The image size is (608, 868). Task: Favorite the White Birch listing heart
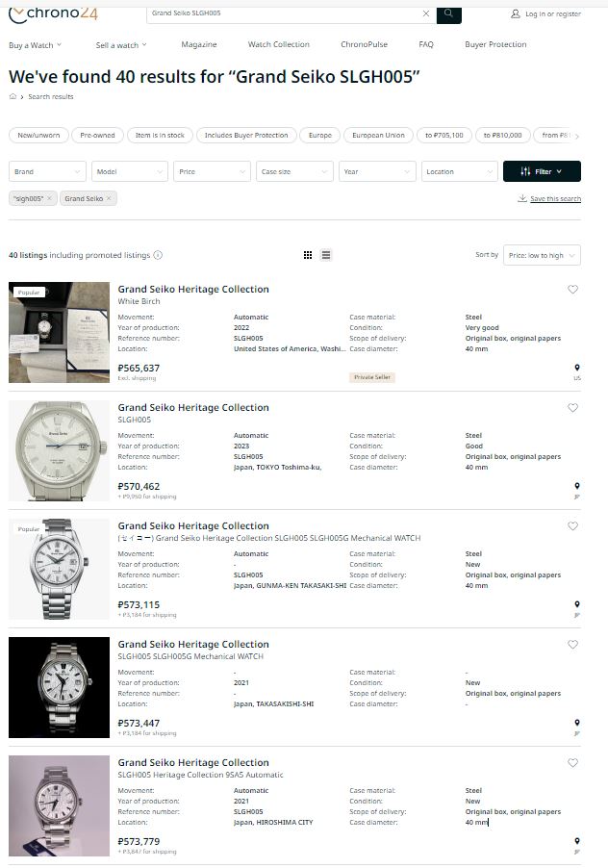click(572, 289)
